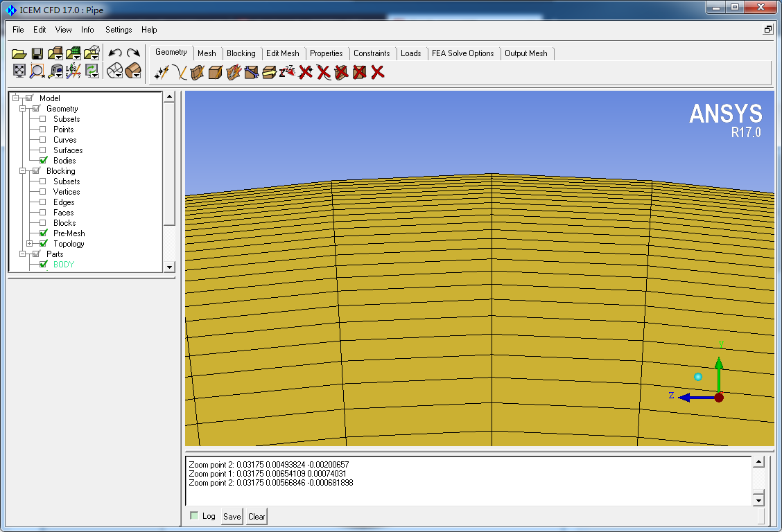Select the Create/Modify Curve tool
The height and width of the screenshot is (532, 782).
coord(180,73)
